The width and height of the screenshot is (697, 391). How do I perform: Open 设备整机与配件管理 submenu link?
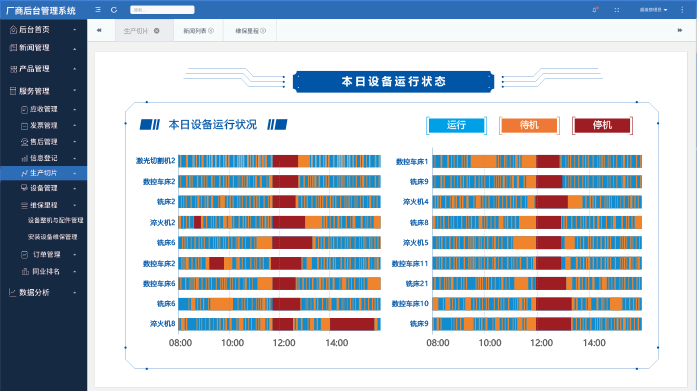[55, 220]
